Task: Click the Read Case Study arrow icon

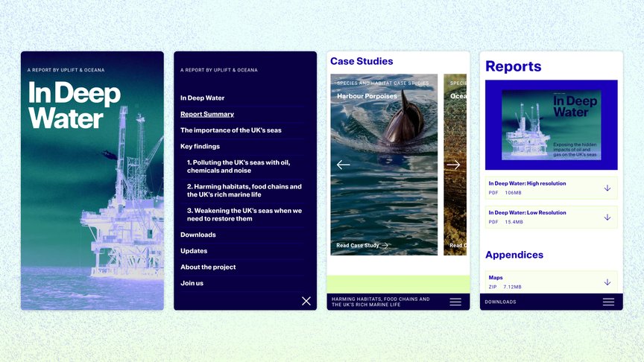Action: click(x=385, y=246)
